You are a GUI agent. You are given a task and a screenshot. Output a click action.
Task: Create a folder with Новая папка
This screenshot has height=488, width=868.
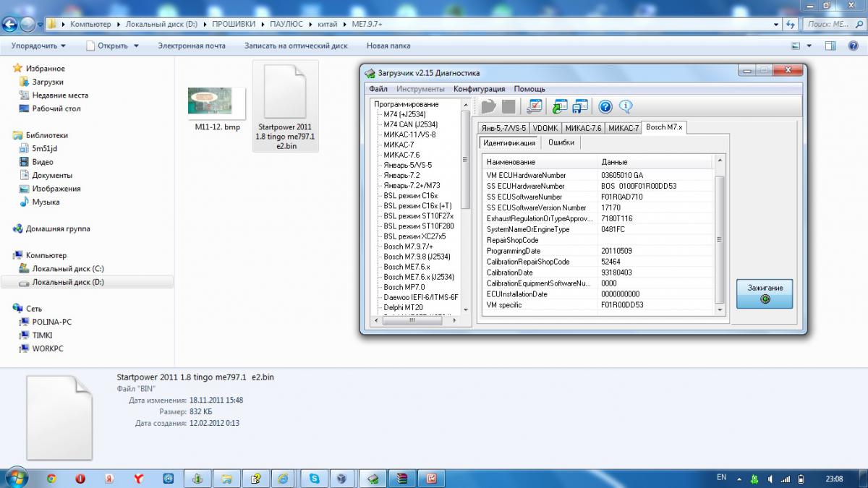(x=388, y=46)
